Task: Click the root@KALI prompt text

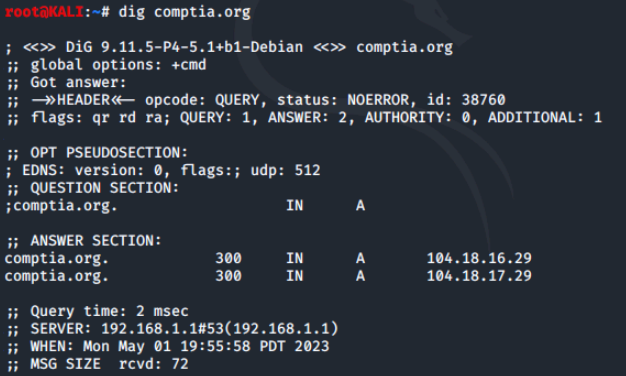Action: click(44, 12)
